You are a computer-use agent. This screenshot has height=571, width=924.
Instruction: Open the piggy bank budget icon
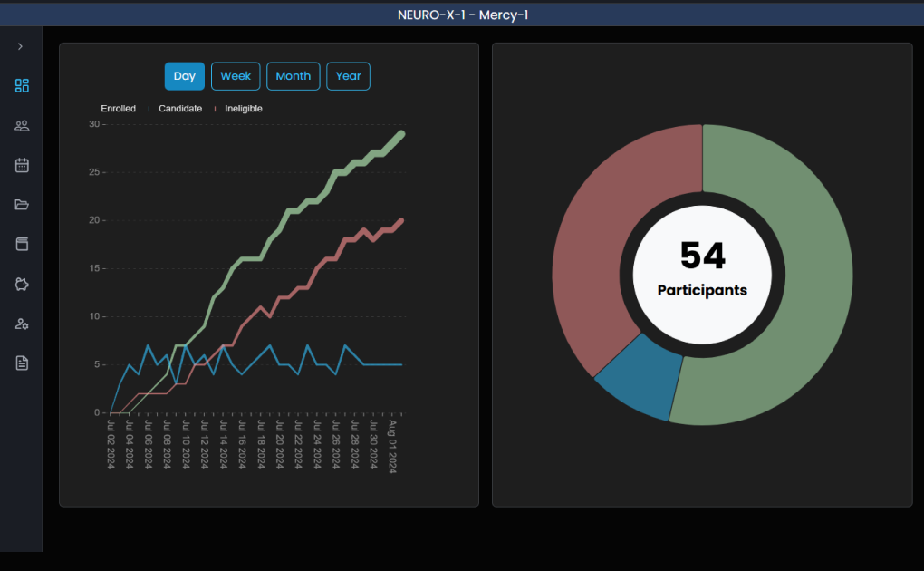[x=22, y=285]
